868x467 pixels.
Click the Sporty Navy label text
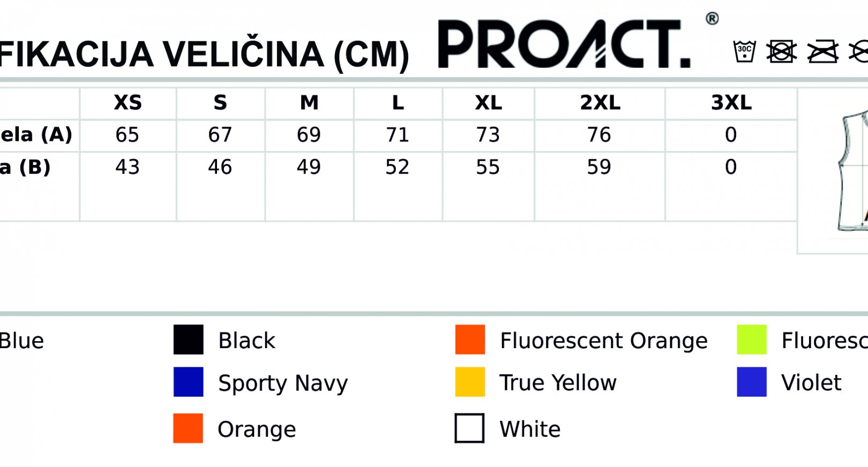click(283, 384)
